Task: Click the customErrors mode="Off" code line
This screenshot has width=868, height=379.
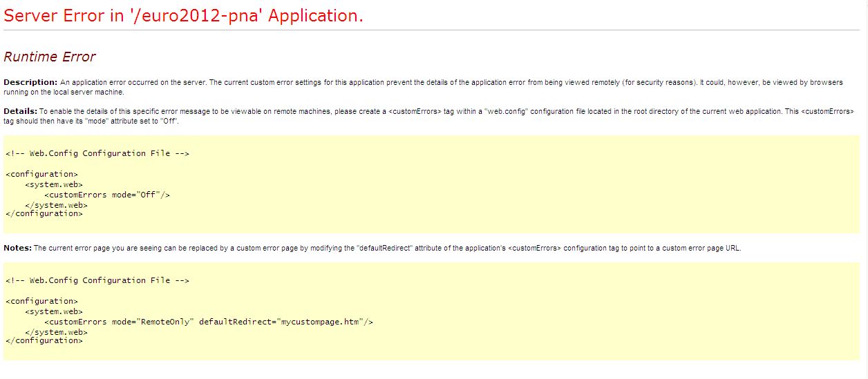Action: [106, 195]
